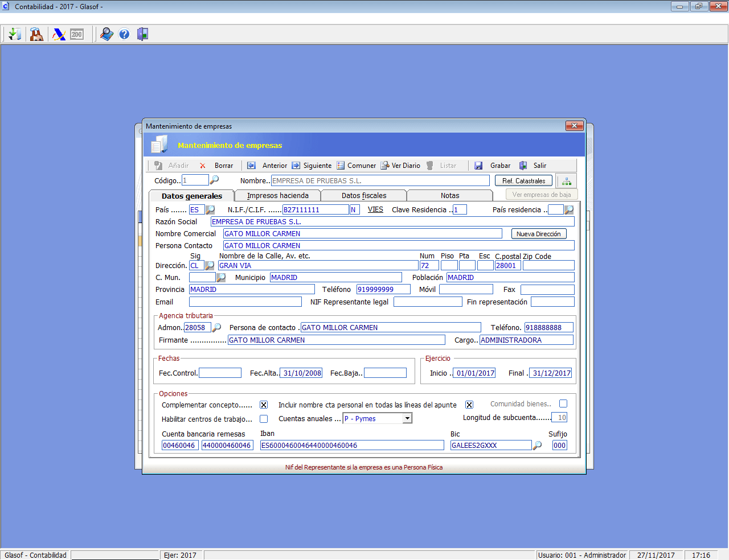
Task: Click the Modelo 200 toolbar icon
Action: (77, 34)
